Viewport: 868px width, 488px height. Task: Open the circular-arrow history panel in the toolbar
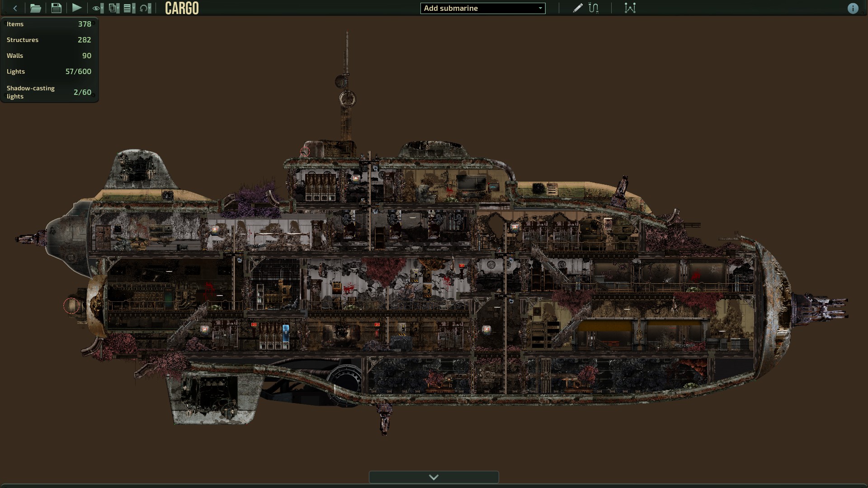[145, 8]
